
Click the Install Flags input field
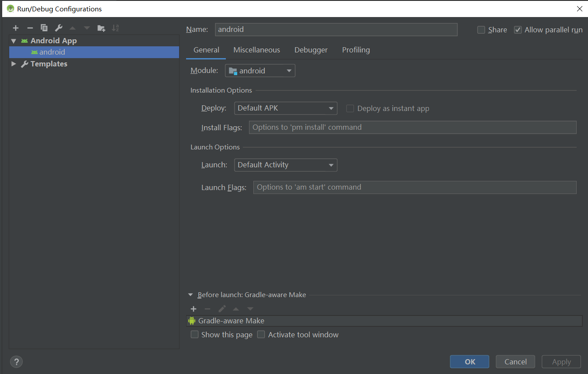tap(413, 127)
